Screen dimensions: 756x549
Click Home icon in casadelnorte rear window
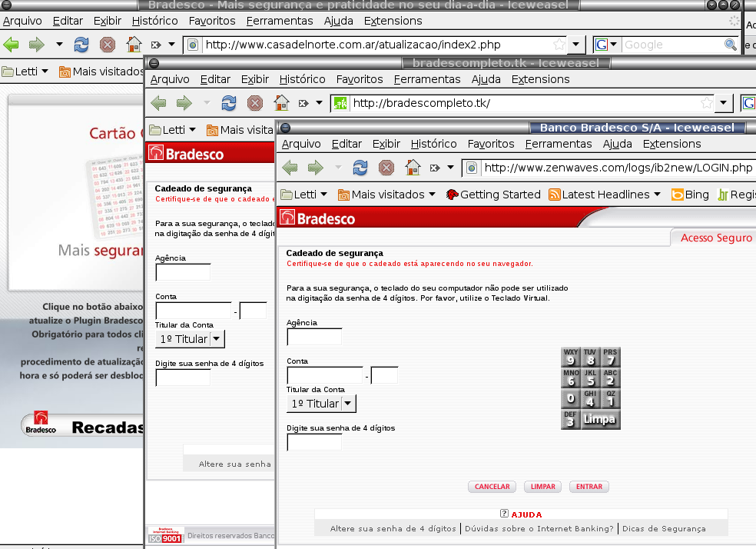click(x=134, y=45)
